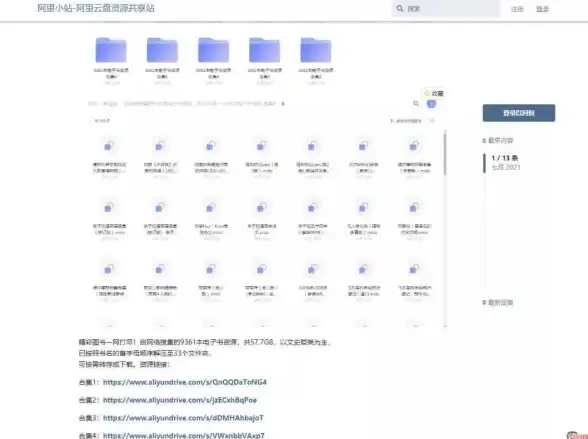
Task: Click the 登录以回复 button
Action: [519, 113]
